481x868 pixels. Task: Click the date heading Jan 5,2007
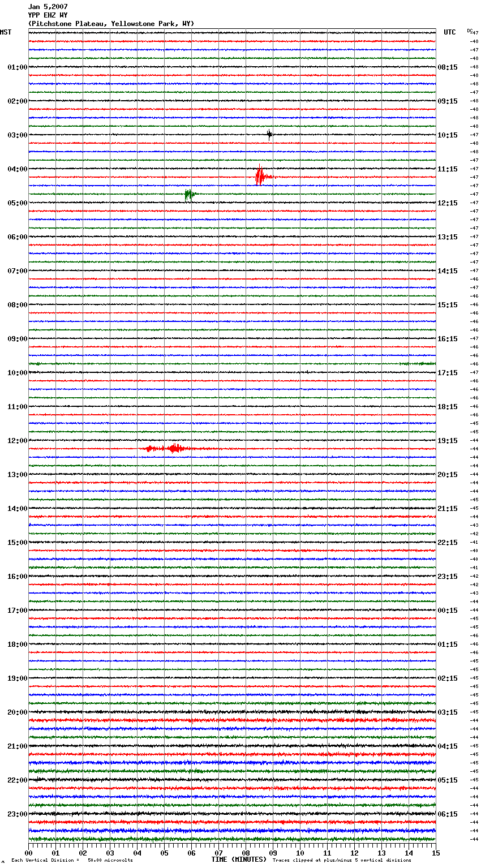coord(48,7)
